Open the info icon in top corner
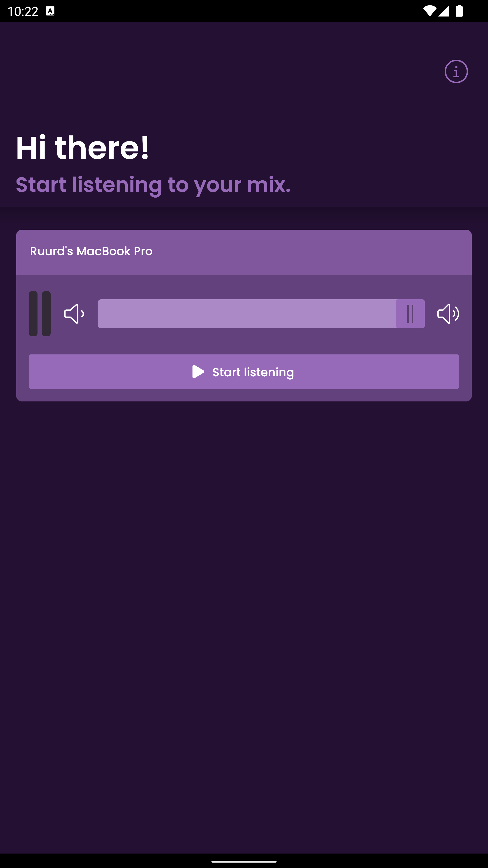The height and width of the screenshot is (868, 488). (456, 71)
